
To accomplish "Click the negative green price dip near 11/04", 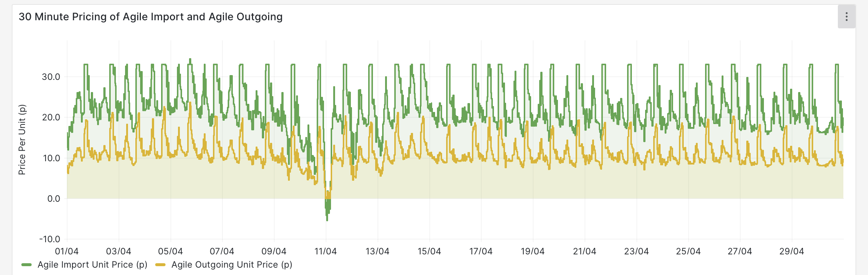I will tap(327, 210).
